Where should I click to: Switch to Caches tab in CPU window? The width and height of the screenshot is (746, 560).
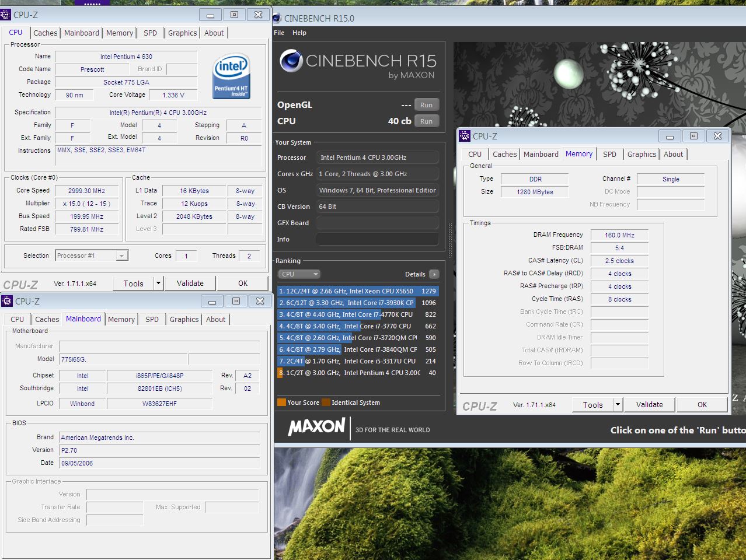[x=46, y=33]
